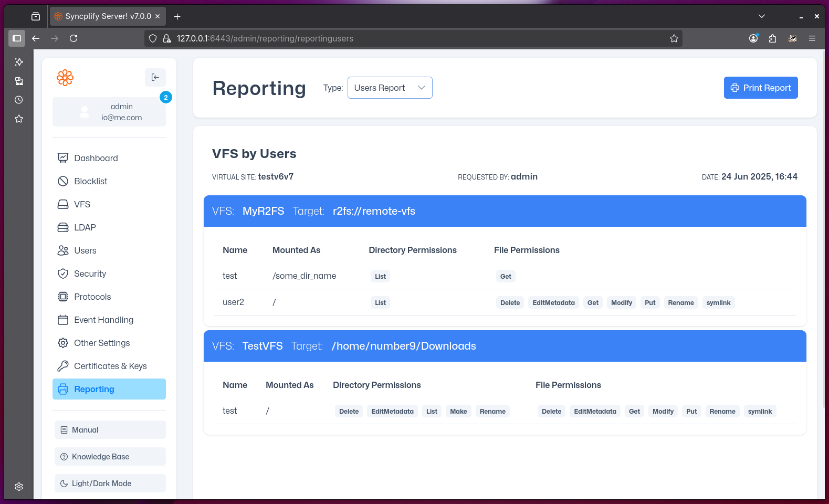
Task: Open the browser hamburger menu
Action: point(812,38)
